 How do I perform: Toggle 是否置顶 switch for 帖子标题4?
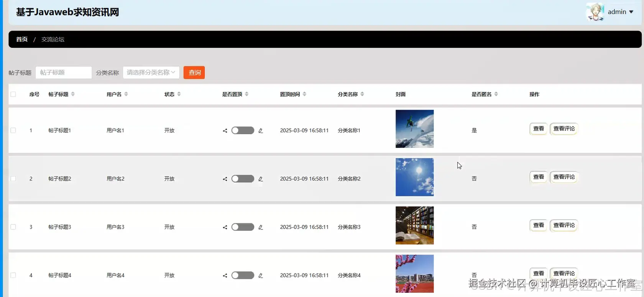point(243,275)
